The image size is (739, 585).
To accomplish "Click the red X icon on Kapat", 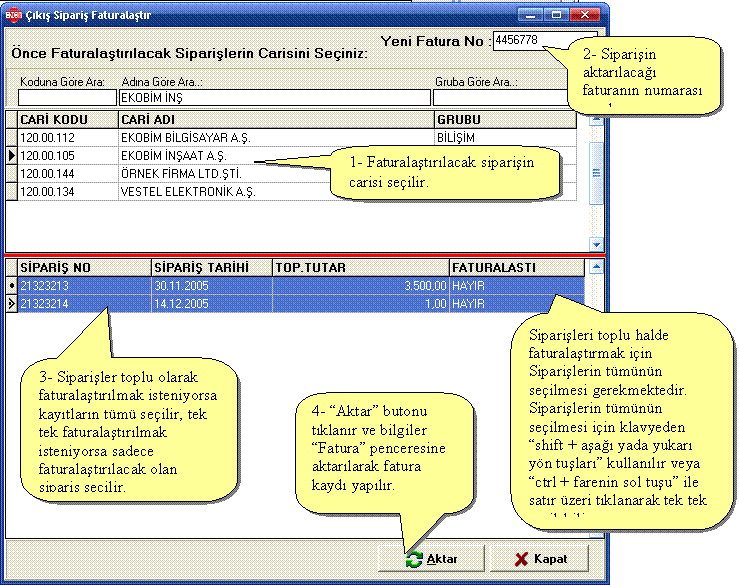I will point(522,559).
